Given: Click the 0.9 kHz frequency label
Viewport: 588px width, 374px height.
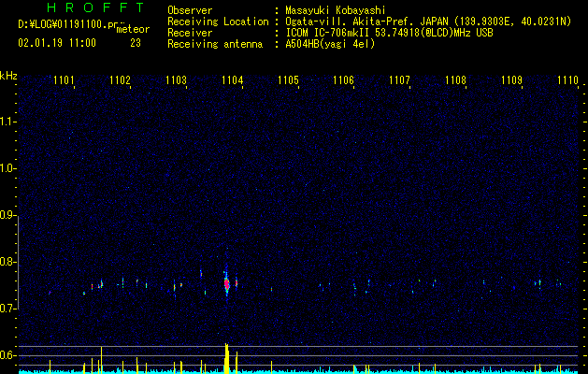Looking at the screenshot, I should click(8, 215).
